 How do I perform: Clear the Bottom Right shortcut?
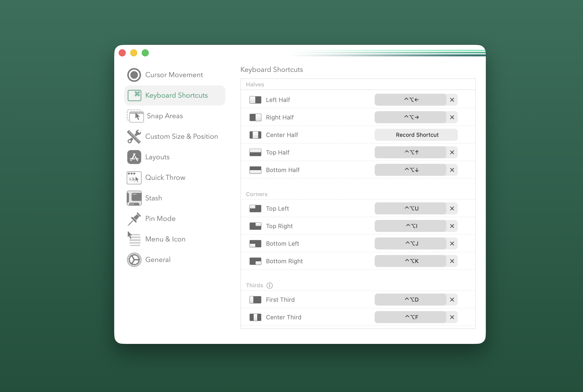pyautogui.click(x=452, y=261)
